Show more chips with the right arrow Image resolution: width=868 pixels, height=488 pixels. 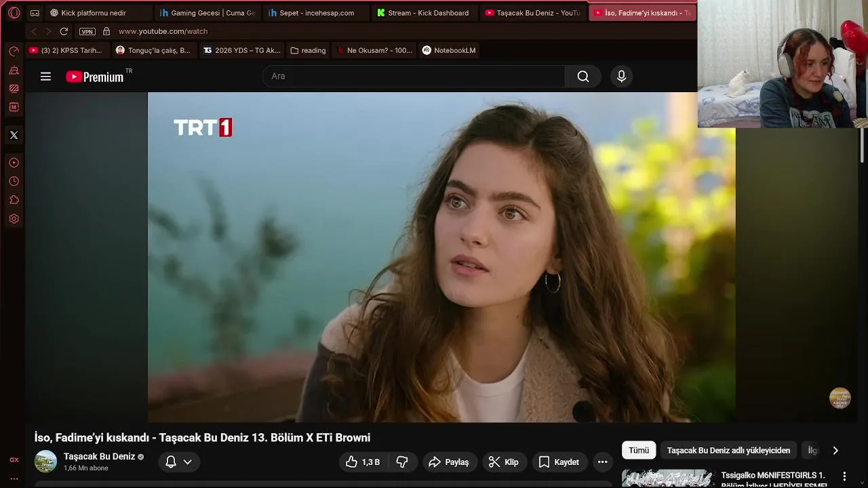pyautogui.click(x=835, y=450)
